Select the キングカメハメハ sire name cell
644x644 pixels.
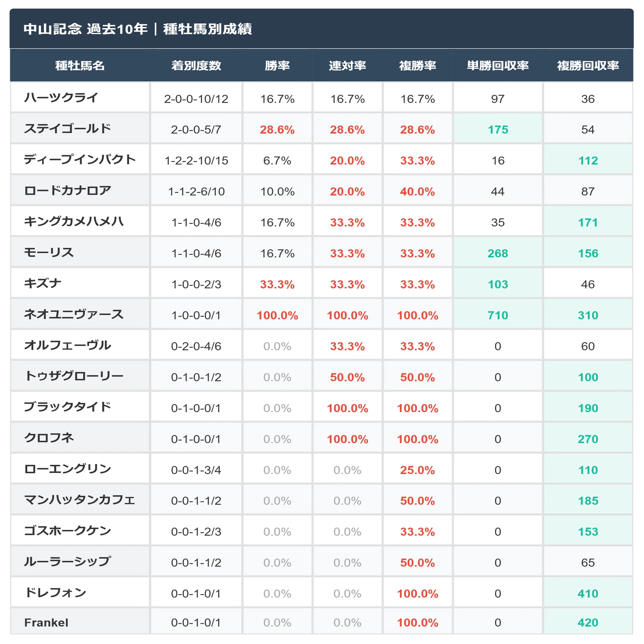(x=80, y=221)
